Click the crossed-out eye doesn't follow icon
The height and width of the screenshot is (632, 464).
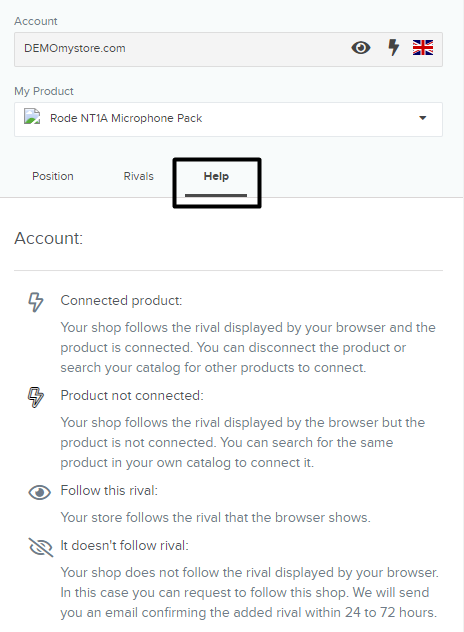pyautogui.click(x=41, y=547)
